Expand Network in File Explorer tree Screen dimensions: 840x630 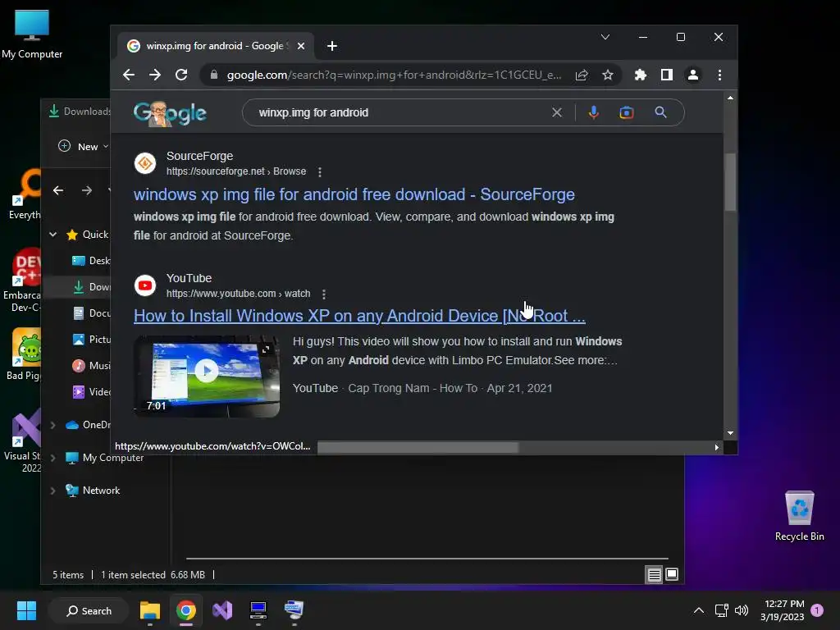click(53, 491)
